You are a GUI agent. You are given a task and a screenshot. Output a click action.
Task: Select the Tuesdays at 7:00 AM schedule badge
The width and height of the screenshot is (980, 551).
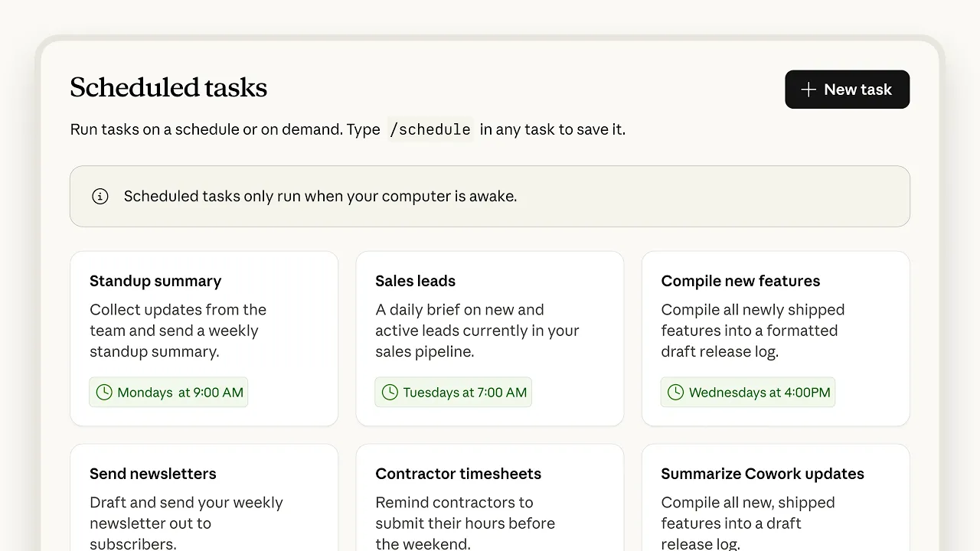[453, 392]
